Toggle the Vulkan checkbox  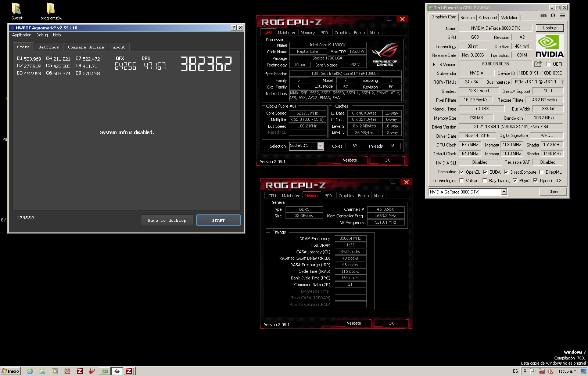tap(462, 180)
